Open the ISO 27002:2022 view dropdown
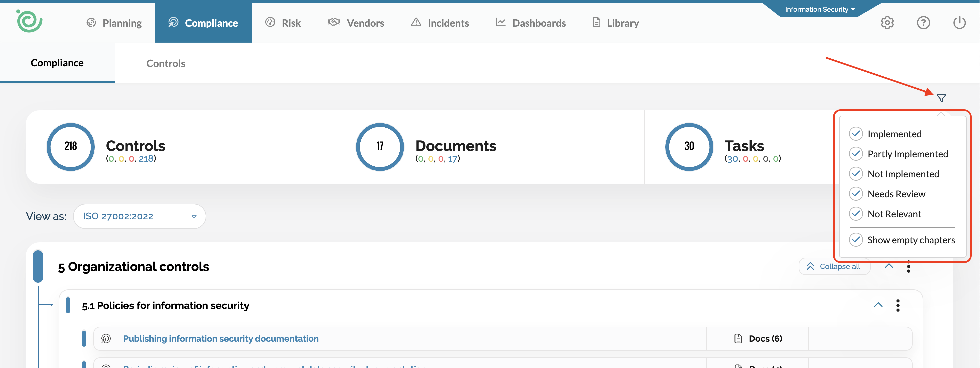The height and width of the screenshot is (368, 980). pos(140,216)
